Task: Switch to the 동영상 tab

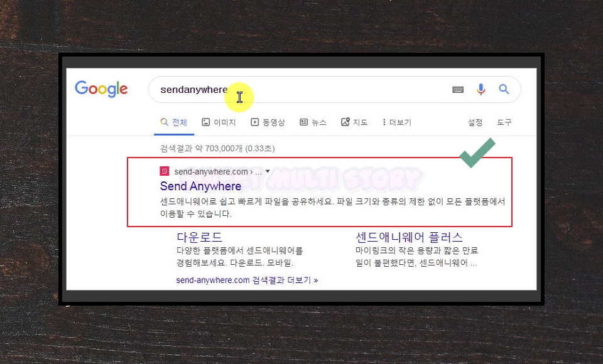Action: tap(268, 122)
